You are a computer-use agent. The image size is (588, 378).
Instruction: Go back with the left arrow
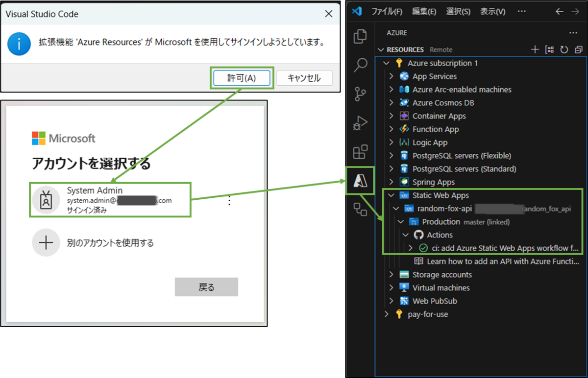tap(559, 11)
